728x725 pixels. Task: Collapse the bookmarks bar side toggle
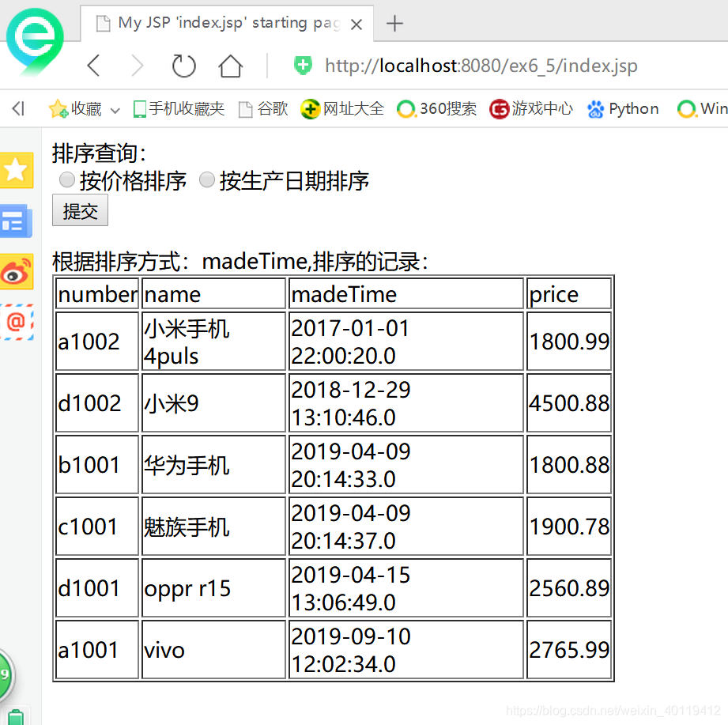pos(18,108)
